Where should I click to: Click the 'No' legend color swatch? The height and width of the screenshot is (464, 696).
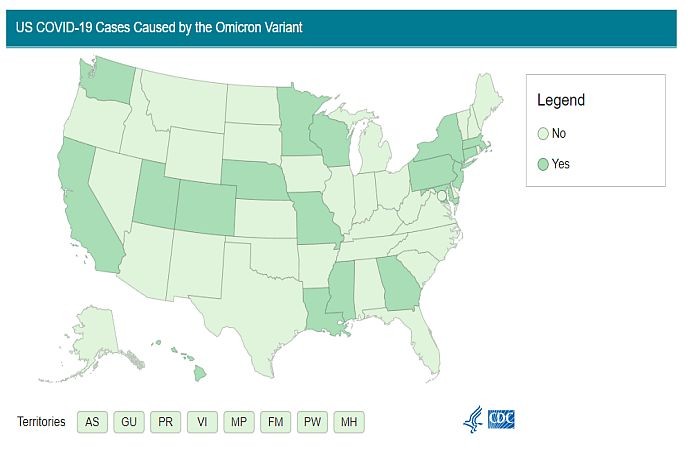point(543,133)
